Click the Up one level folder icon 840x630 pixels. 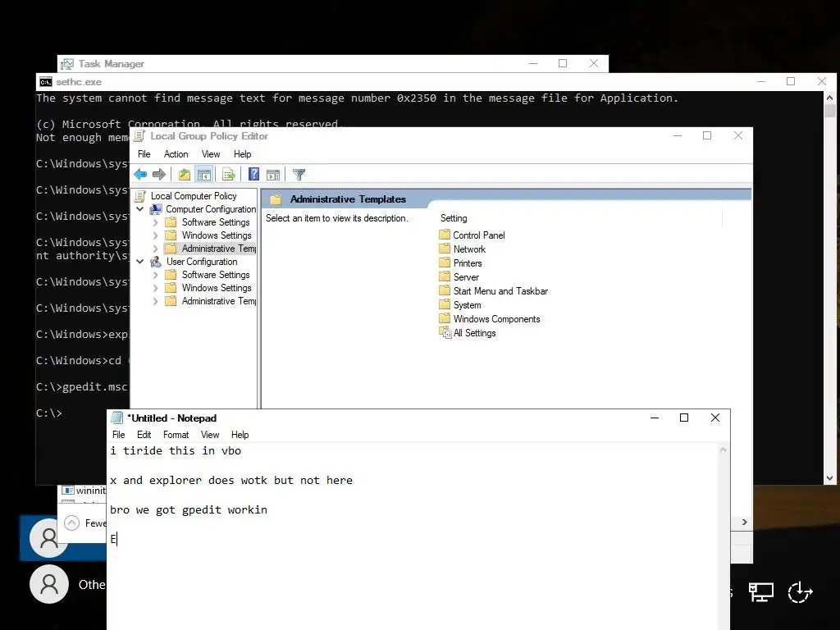185,174
